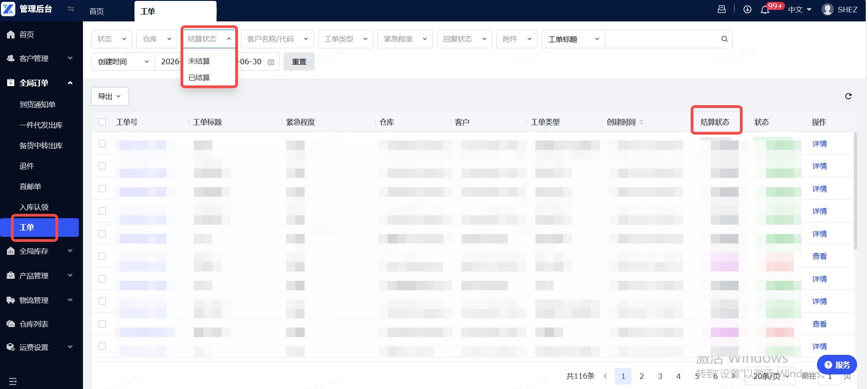Open the 中文 language selector
Image resolution: width=868 pixels, height=389 pixels.
coord(800,10)
